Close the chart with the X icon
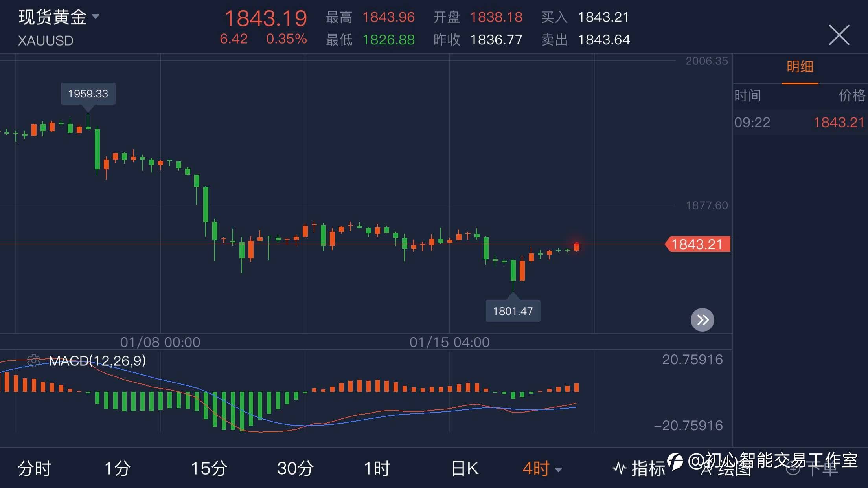Image resolution: width=868 pixels, height=488 pixels. tap(839, 35)
